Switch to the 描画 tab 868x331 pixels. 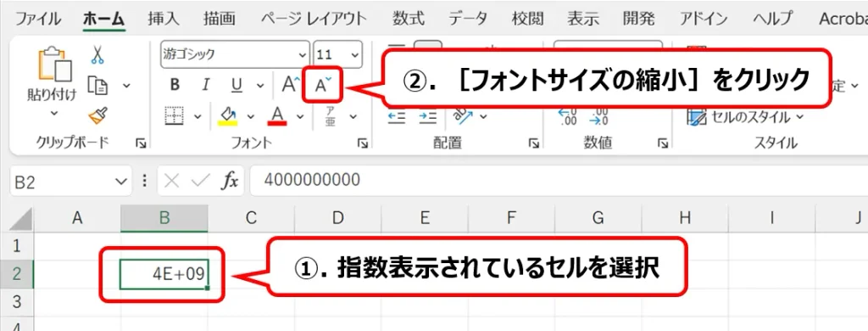tap(219, 19)
